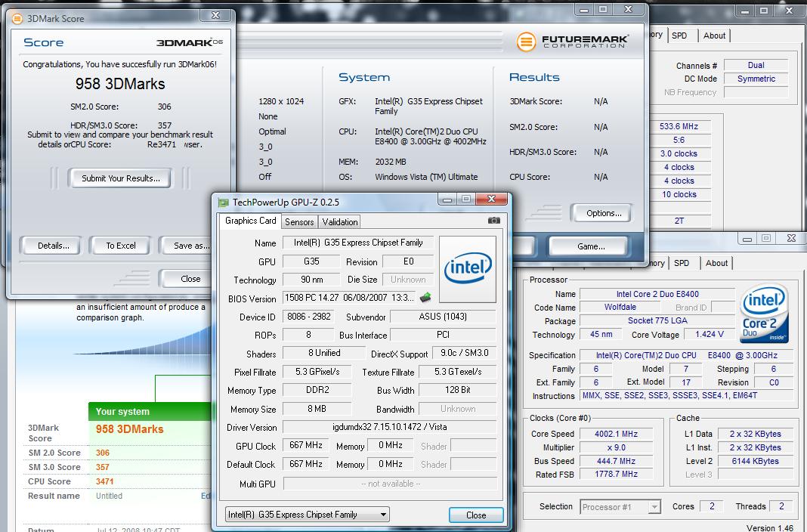This screenshot has height=532, width=807.
Task: Click the Core Voltage value 1.424 V
Action: pos(710,334)
